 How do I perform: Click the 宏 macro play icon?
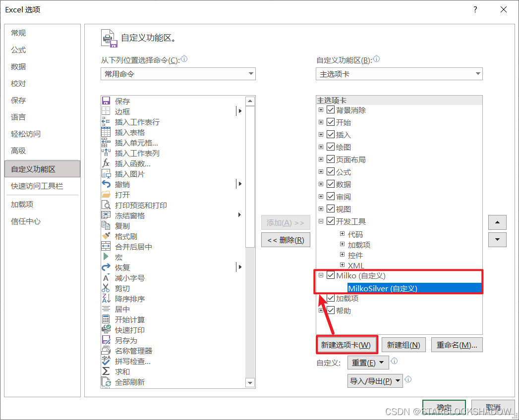click(106, 257)
